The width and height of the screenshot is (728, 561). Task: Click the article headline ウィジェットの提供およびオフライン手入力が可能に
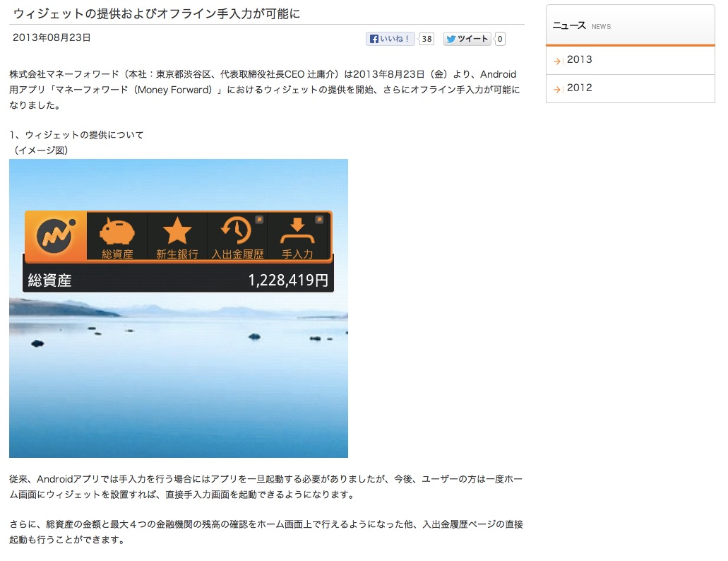coord(157,14)
